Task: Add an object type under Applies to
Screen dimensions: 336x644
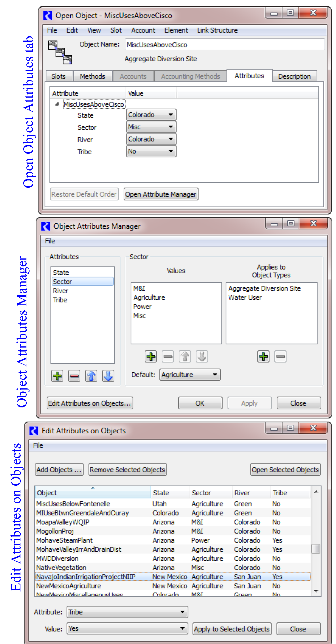Action: 263,356
